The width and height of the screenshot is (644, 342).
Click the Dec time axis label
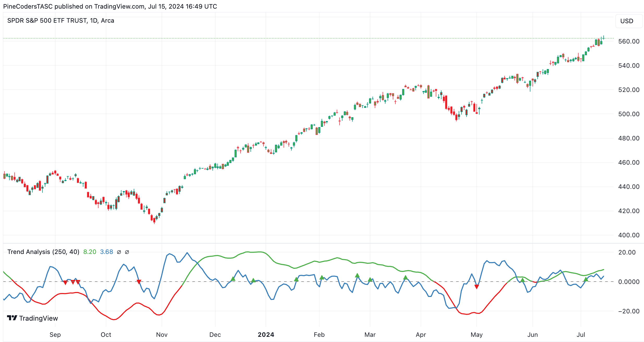tap(215, 335)
